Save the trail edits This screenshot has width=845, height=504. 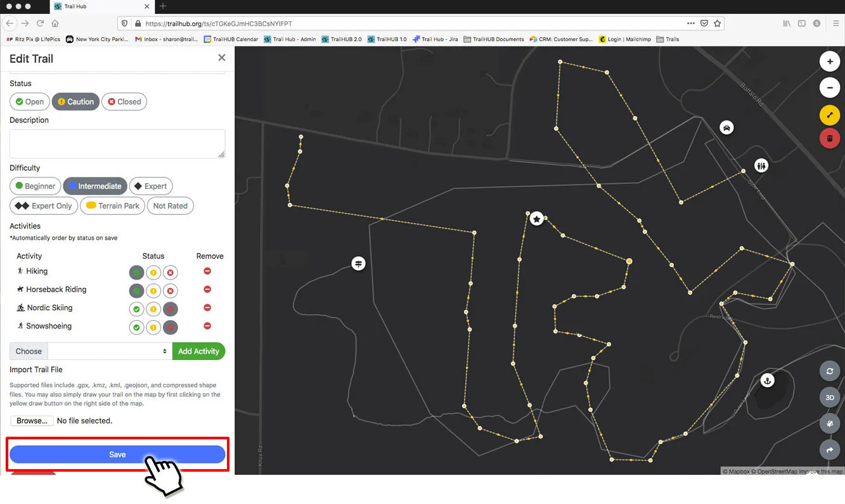click(117, 455)
